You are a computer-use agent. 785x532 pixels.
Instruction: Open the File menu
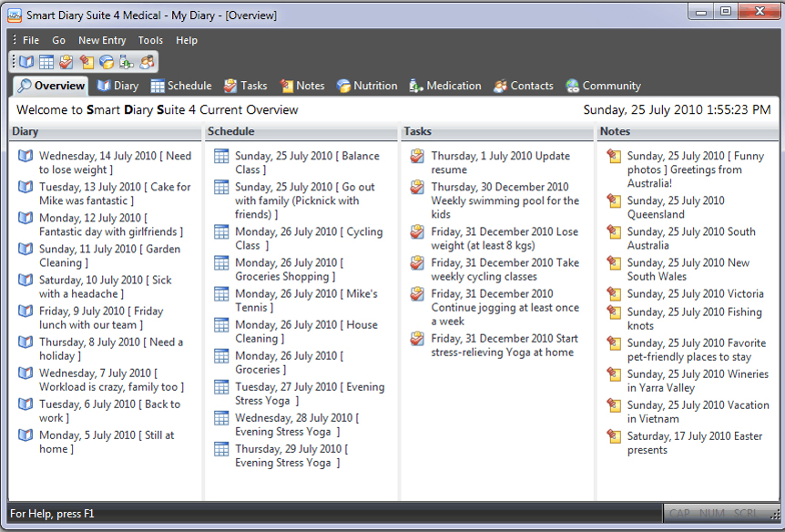click(x=31, y=40)
